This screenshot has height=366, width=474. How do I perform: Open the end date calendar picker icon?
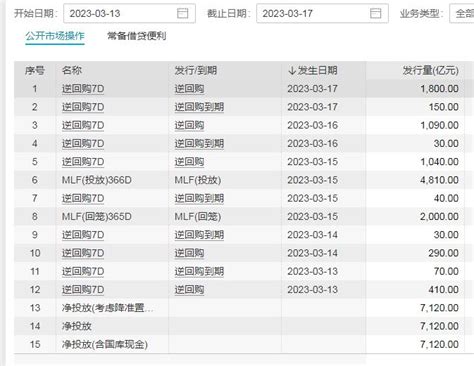(x=375, y=13)
